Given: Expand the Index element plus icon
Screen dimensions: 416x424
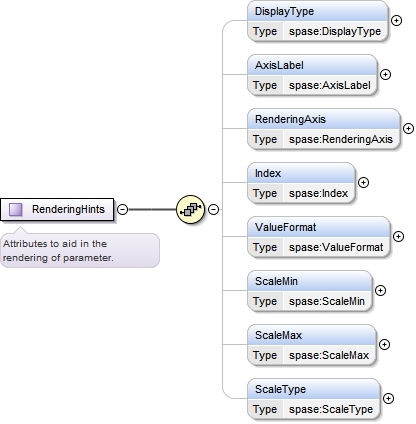Looking at the screenshot, I should tap(363, 182).
